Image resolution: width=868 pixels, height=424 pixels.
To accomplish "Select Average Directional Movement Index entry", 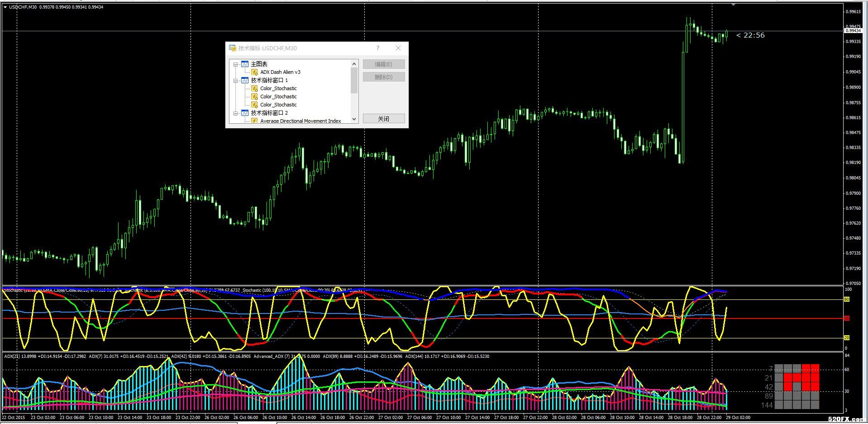I will tap(300, 121).
